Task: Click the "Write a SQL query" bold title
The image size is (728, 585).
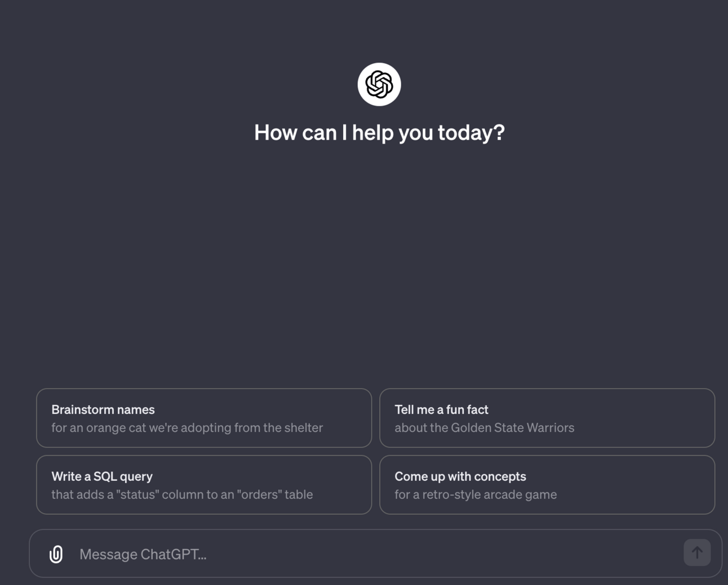Action: point(102,476)
